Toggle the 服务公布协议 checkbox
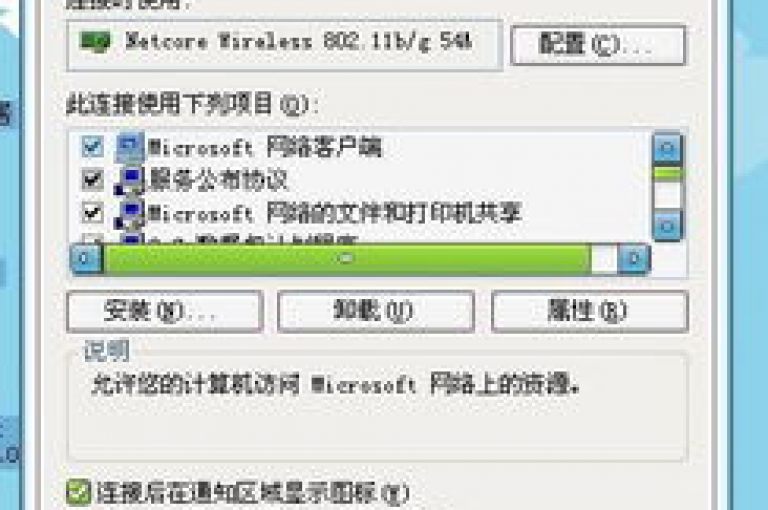Screen dimensions: 768x510 [92, 180]
